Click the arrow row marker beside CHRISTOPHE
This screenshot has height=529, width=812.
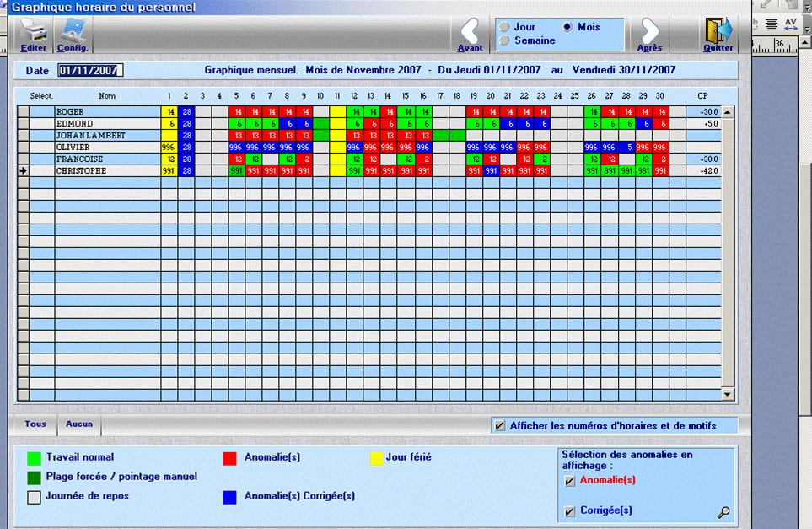coord(24,171)
